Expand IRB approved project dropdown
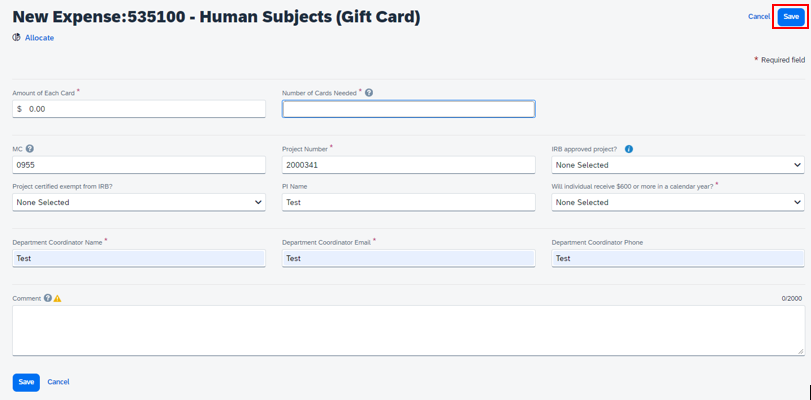811x400 pixels. tap(677, 165)
